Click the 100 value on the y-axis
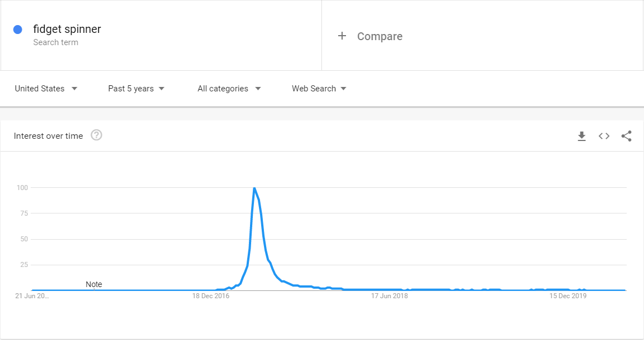Screen dimensions: 644x340 (22, 187)
